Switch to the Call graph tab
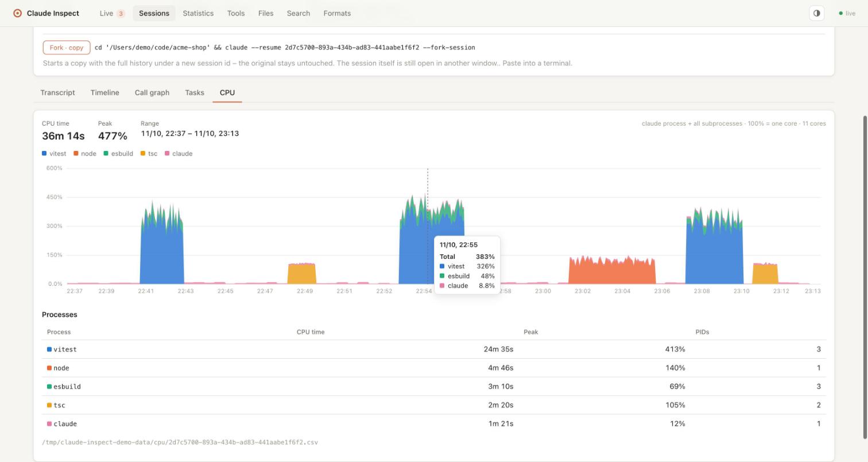868x462 pixels. tap(152, 92)
